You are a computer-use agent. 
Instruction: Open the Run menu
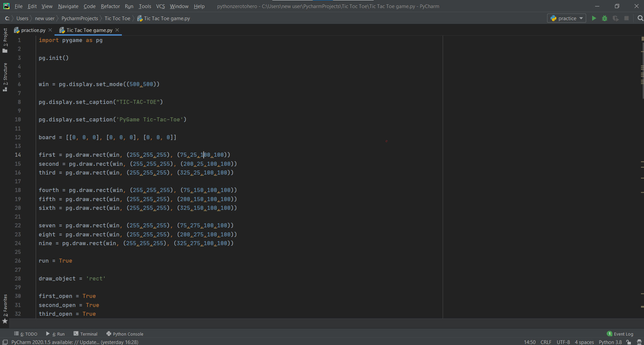coord(129,6)
